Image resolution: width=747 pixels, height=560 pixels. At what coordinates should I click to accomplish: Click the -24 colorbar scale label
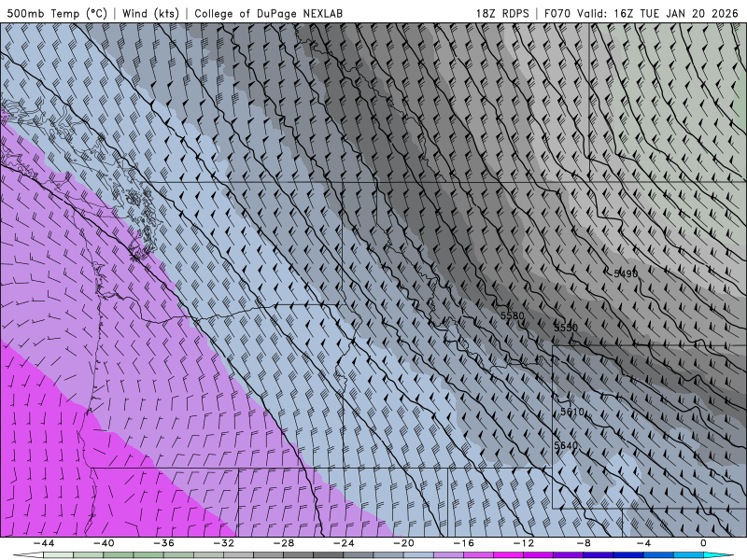(344, 543)
